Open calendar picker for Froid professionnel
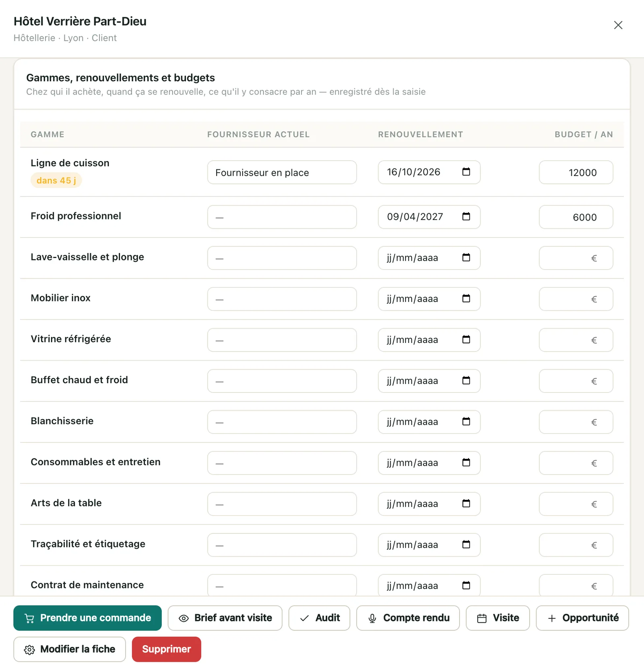This screenshot has width=644, height=671. point(466,217)
